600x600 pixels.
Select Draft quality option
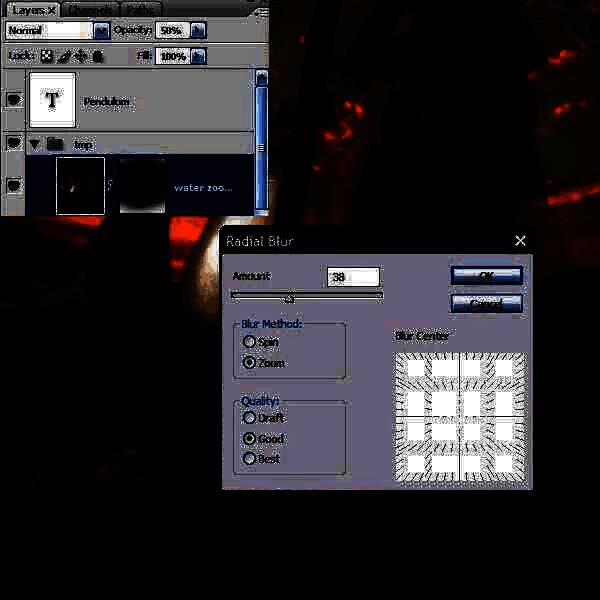249,418
